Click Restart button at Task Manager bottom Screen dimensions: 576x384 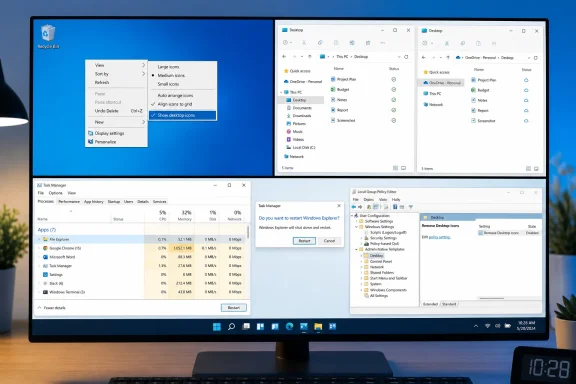click(x=234, y=308)
